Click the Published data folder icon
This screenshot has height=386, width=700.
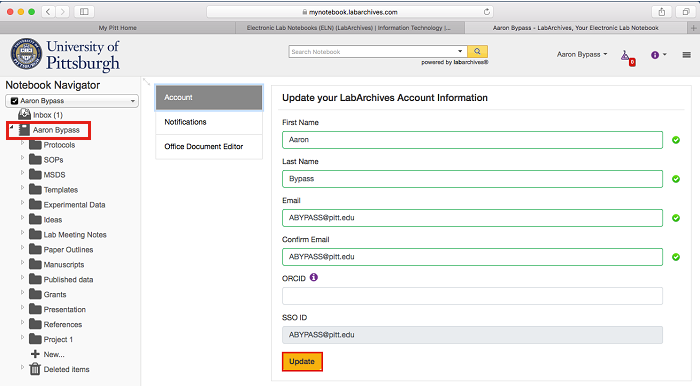click(x=35, y=279)
